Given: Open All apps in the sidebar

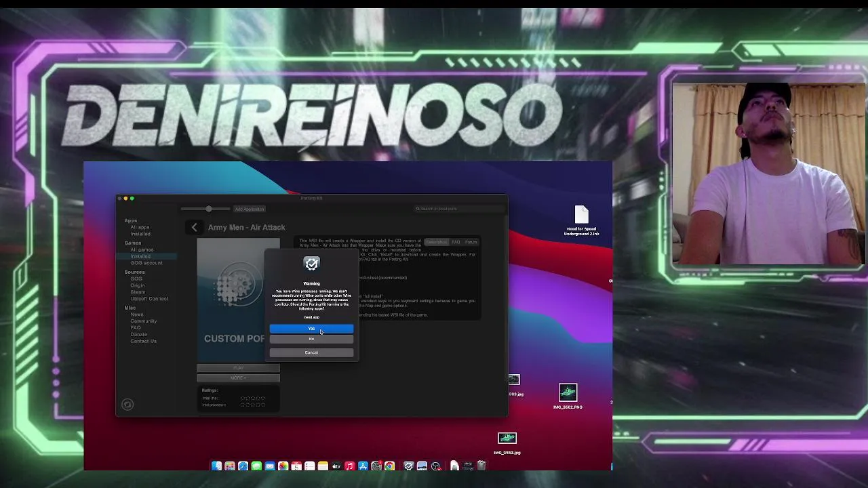Looking at the screenshot, I should click(x=140, y=228).
